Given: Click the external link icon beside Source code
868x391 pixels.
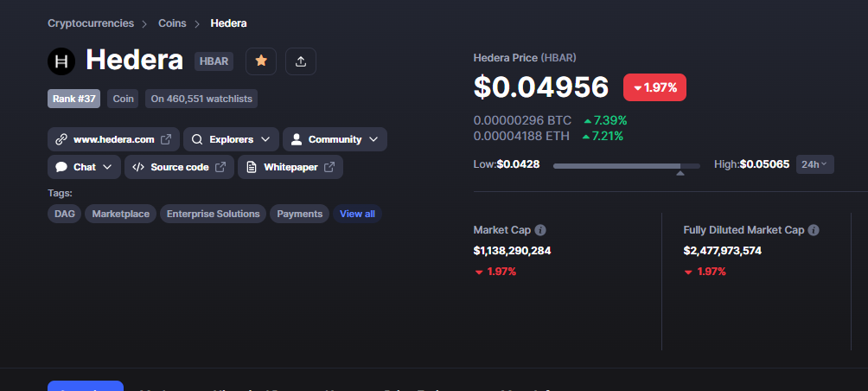Looking at the screenshot, I should (x=220, y=167).
